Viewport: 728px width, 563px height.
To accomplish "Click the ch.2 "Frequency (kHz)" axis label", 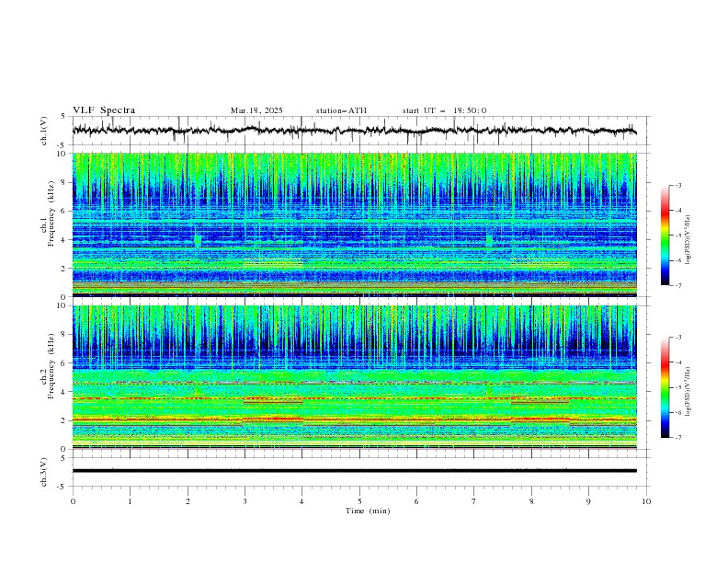I will (x=51, y=365).
